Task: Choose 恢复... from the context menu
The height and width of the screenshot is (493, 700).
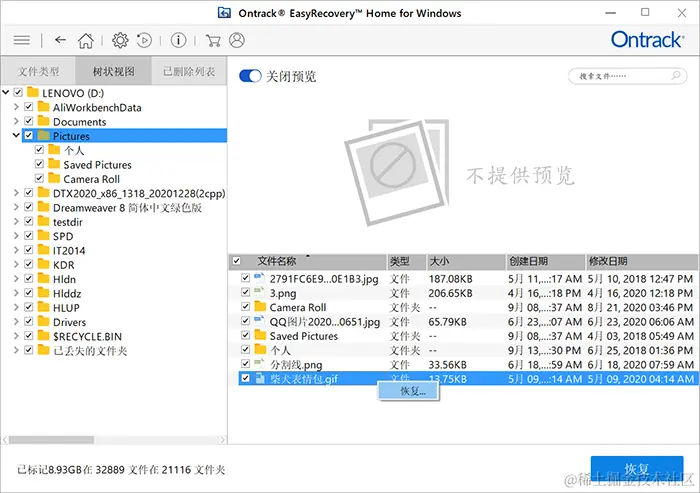Action: click(x=408, y=392)
